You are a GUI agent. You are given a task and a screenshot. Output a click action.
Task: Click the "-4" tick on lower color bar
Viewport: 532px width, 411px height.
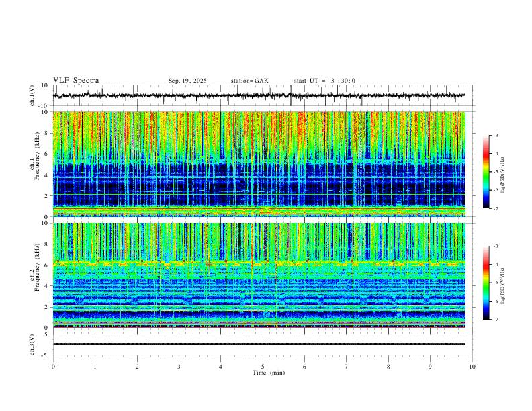click(x=495, y=265)
